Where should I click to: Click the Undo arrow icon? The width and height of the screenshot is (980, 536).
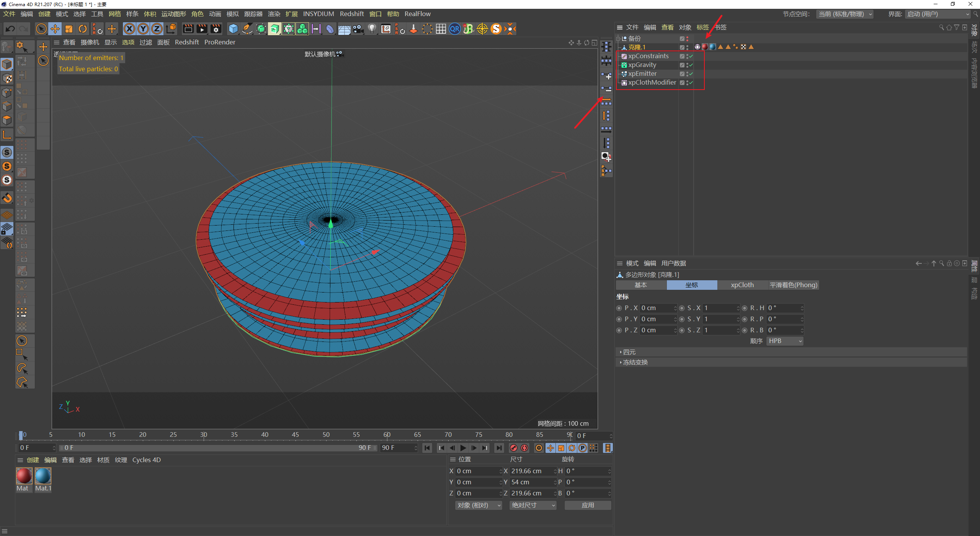tap(10, 29)
